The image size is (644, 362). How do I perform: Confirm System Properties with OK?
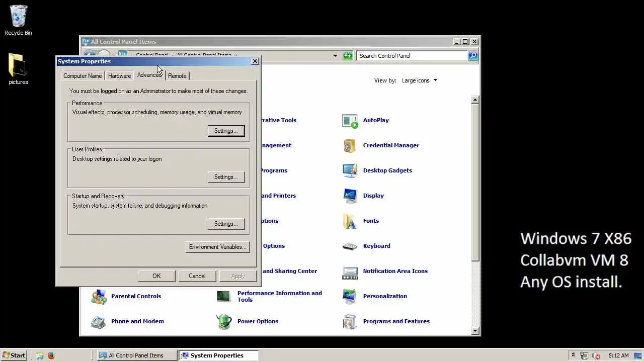(x=156, y=276)
